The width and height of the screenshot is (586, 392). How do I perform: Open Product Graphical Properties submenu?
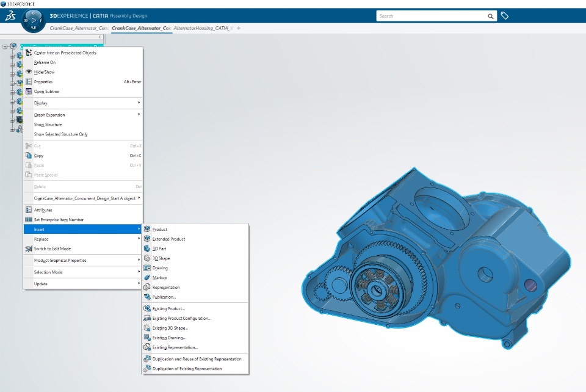tap(83, 261)
